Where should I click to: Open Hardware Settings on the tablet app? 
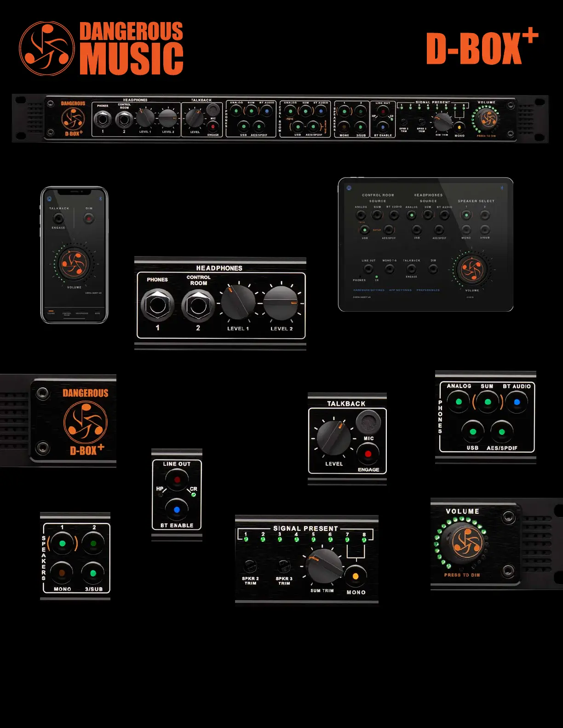(369, 290)
